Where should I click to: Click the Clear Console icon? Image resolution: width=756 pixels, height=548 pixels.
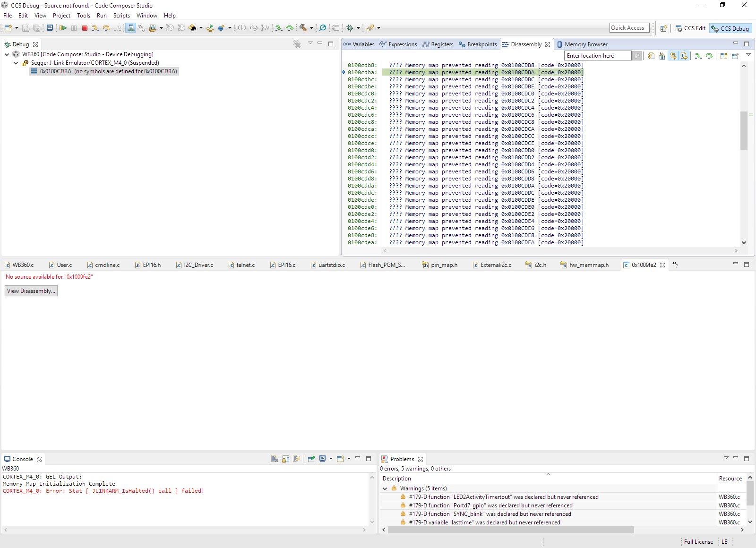point(275,459)
